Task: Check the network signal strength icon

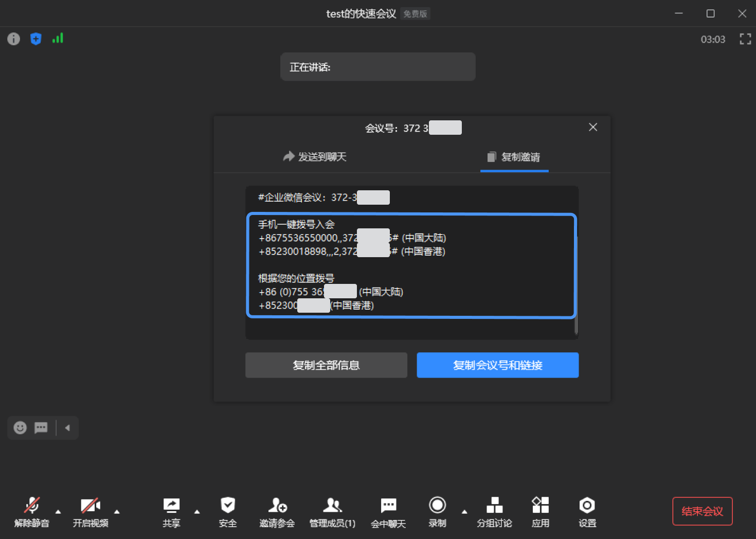Action: [58, 39]
